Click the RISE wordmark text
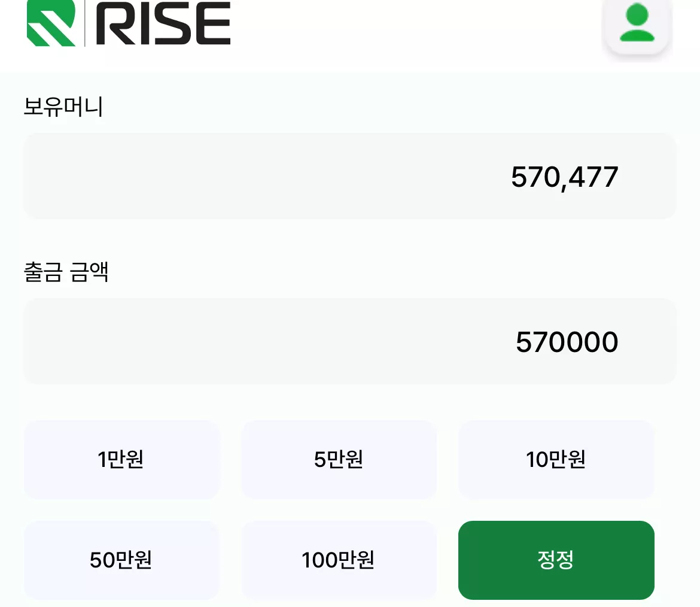The image size is (700, 607). (x=163, y=23)
